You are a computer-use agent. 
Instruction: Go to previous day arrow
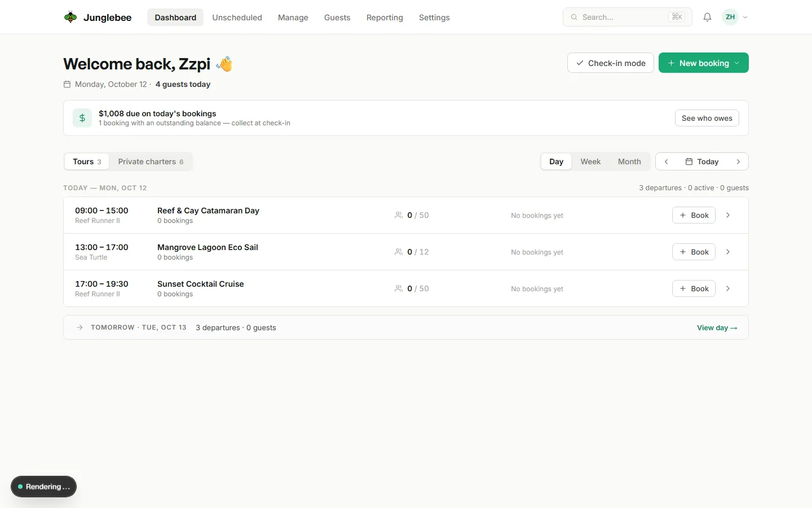tap(667, 161)
